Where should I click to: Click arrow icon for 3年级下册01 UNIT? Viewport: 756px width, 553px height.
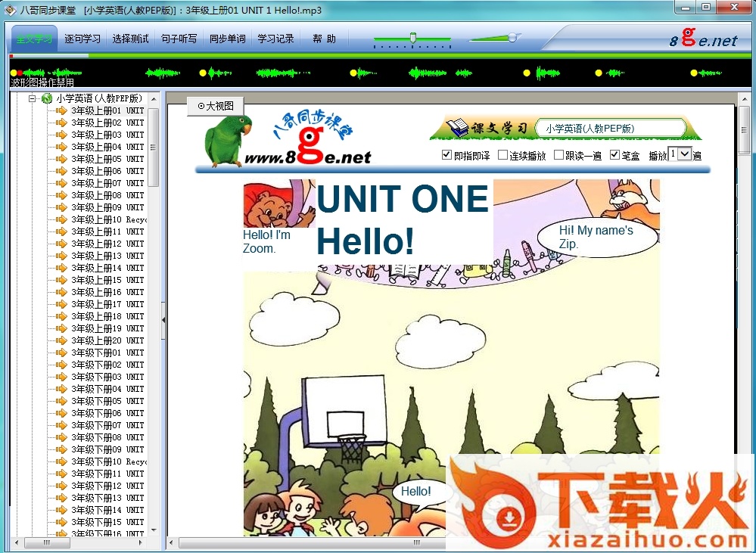tap(61, 353)
